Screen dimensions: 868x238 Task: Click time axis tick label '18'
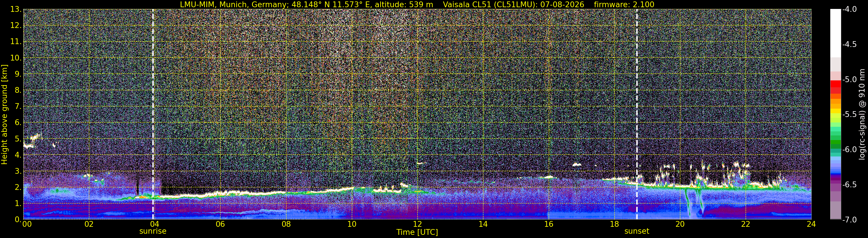(614, 224)
